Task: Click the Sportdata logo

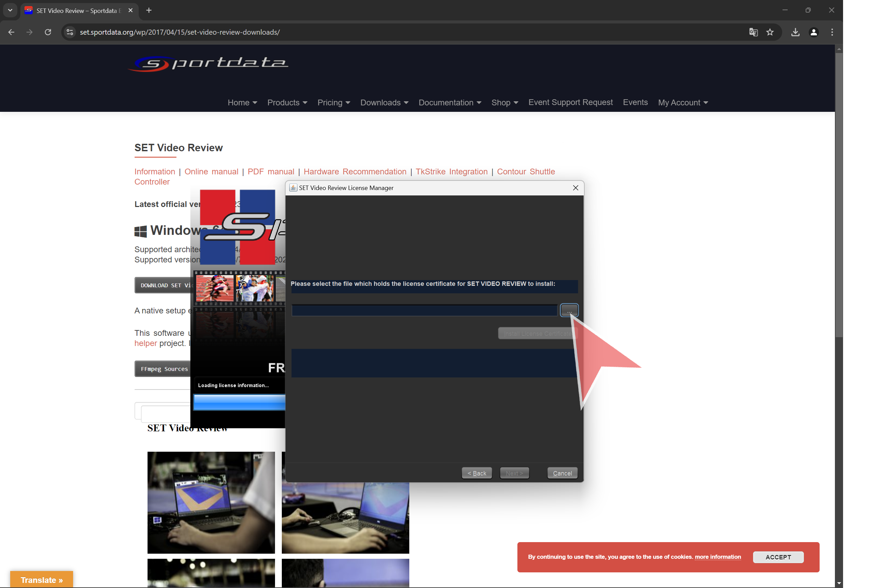Action: 208,64
